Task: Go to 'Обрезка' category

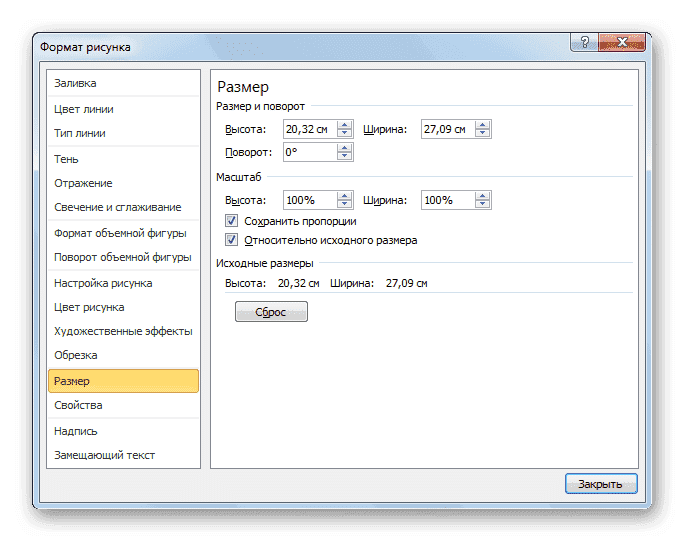Action: [76, 355]
